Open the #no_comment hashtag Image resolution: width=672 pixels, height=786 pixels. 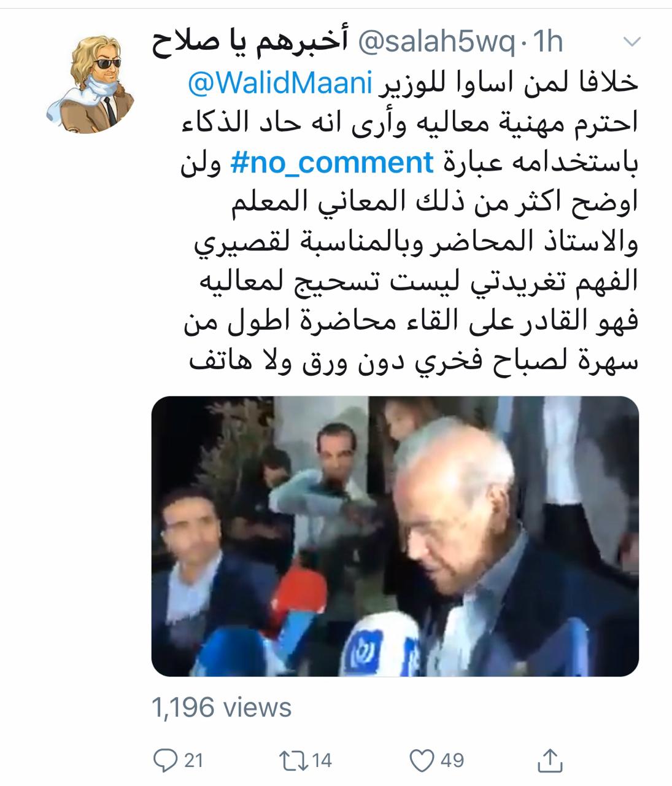[332, 163]
